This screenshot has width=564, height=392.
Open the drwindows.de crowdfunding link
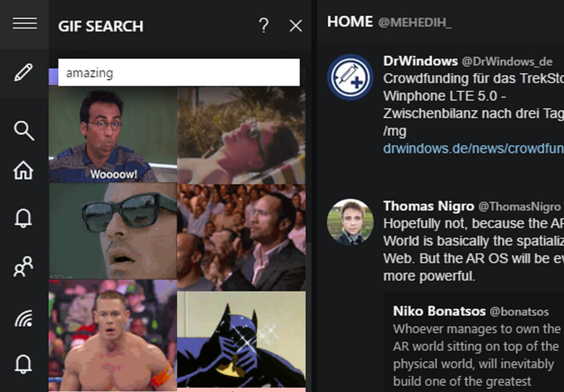pos(470,148)
